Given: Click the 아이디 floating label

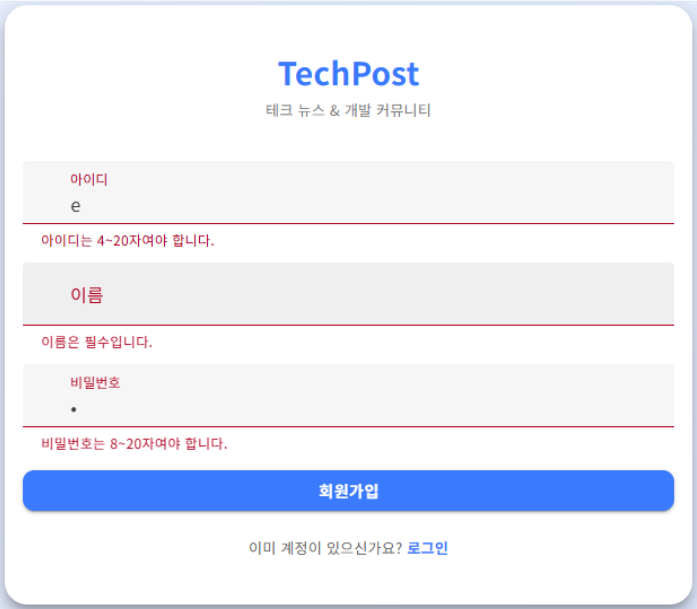Looking at the screenshot, I should (x=89, y=179).
